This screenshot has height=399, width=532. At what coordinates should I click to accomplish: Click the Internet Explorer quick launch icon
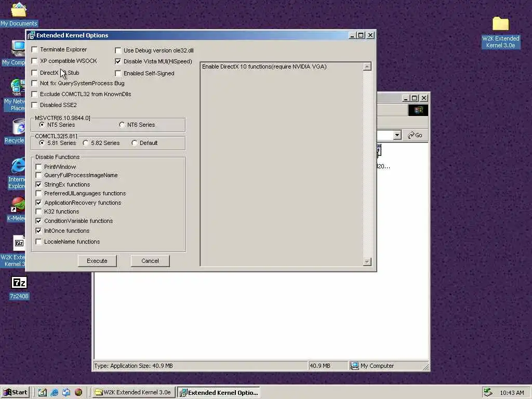point(54,392)
